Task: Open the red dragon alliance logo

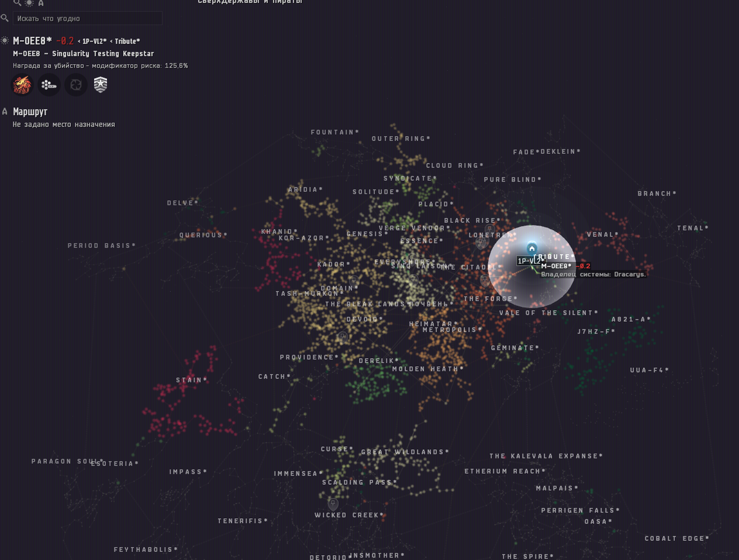Action: pyautogui.click(x=23, y=84)
